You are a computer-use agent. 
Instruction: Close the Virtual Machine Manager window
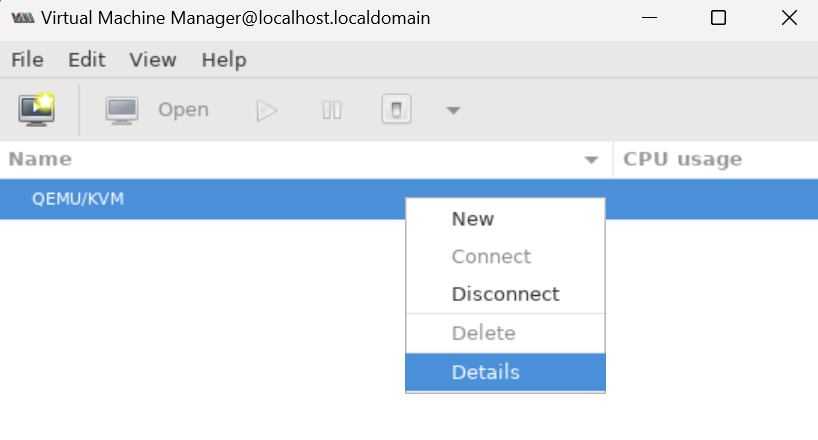click(x=789, y=18)
